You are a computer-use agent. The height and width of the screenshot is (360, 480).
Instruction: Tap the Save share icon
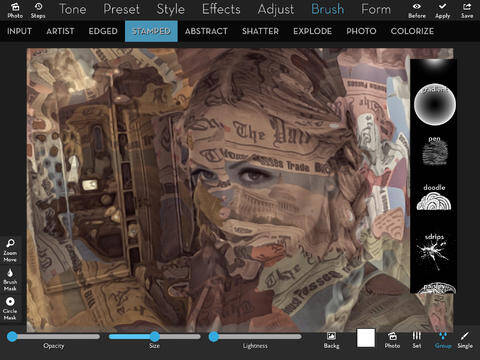point(467,10)
